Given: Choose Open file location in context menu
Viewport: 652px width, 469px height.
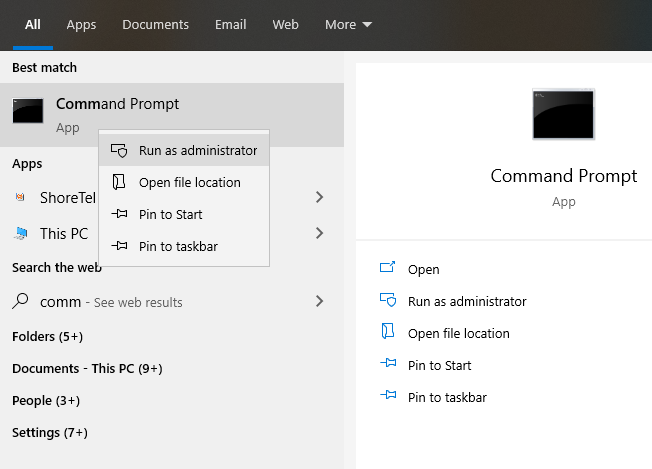Looking at the screenshot, I should click(184, 182).
